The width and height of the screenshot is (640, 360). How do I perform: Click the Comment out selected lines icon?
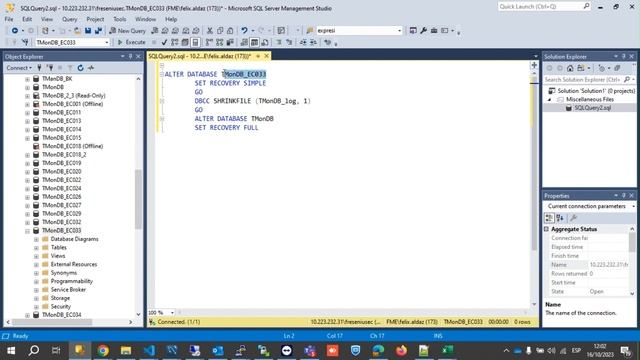(279, 42)
